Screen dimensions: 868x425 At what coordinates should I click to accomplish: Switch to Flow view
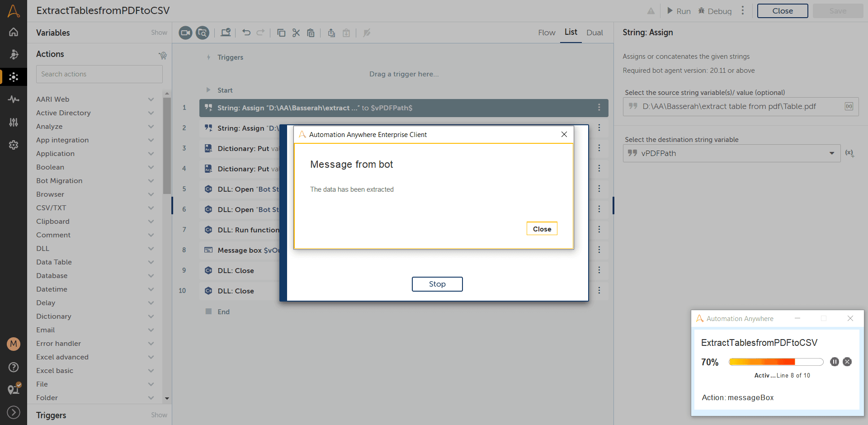(547, 33)
